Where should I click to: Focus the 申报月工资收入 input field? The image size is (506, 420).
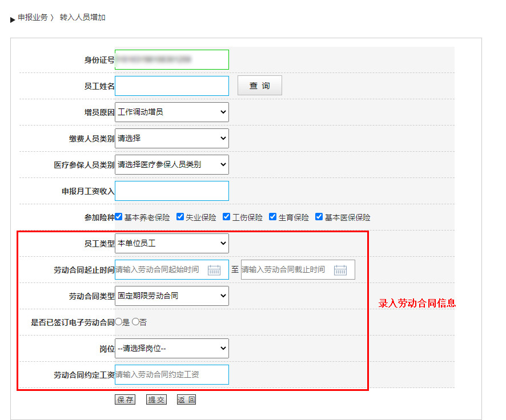pyautogui.click(x=171, y=191)
